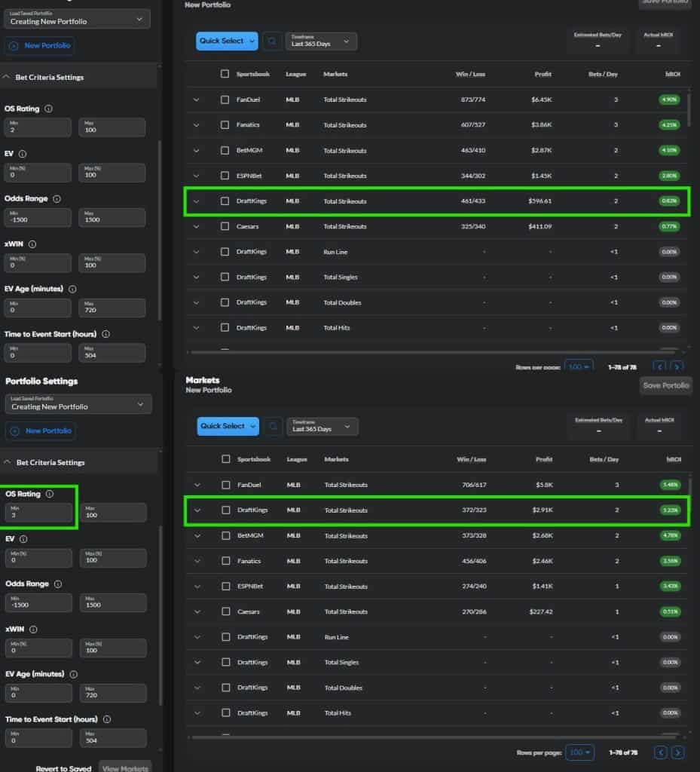Expand the FanDuel row with $6.45K profit
This screenshot has width=700, height=772.
click(197, 100)
